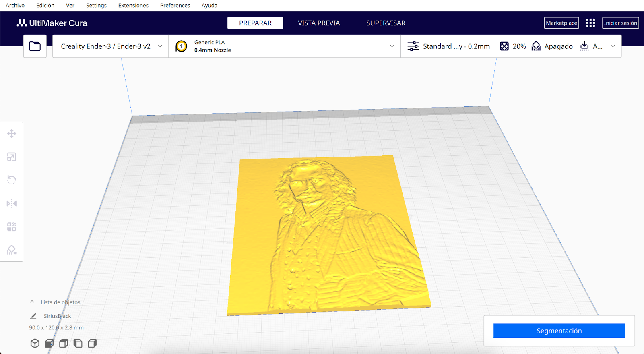This screenshot has height=354, width=644.
Task: Open the Extensiones menu
Action: pos(133,6)
